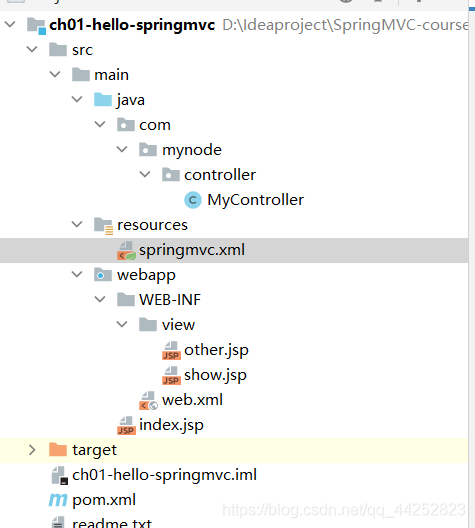
Task: Click the D:\Ideaproject\SpringMVC-course path text
Action: (345, 25)
